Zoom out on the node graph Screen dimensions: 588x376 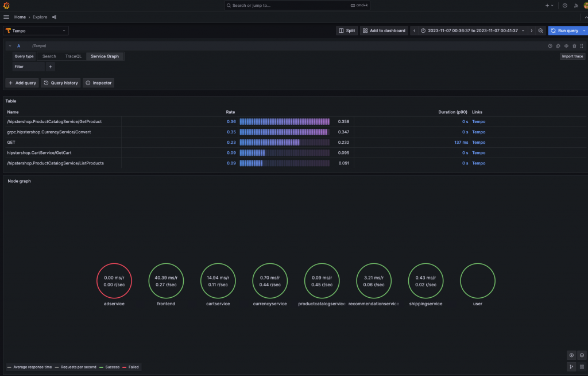(x=582, y=355)
